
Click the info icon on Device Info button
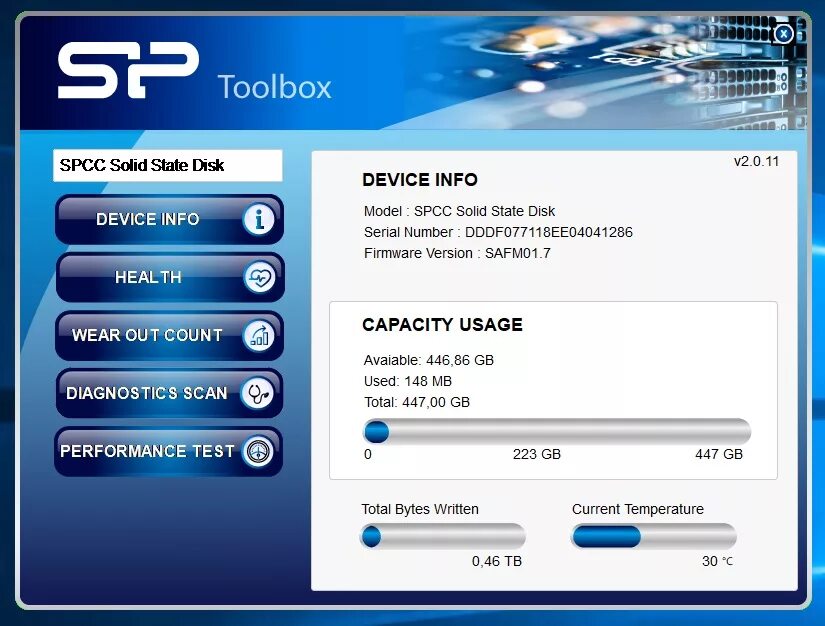click(258, 219)
